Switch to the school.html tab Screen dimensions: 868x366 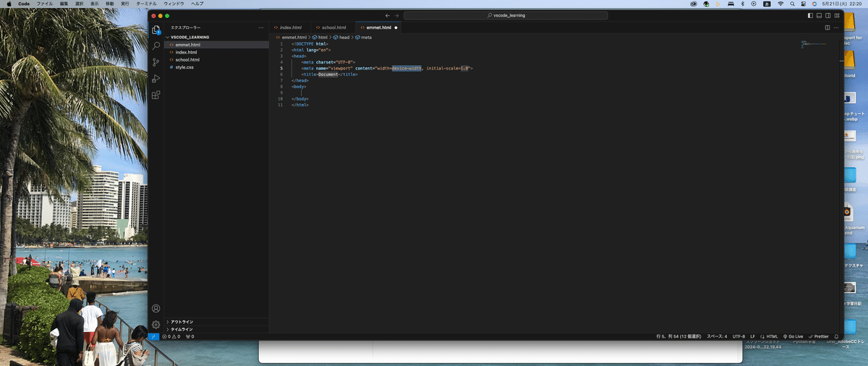click(x=334, y=27)
